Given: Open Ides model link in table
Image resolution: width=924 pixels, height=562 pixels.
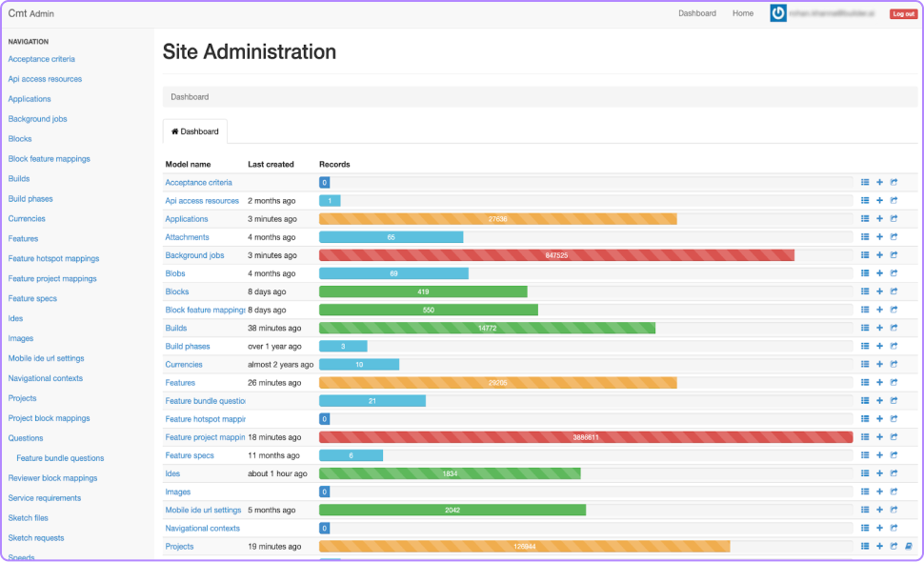Looking at the screenshot, I should [x=172, y=473].
